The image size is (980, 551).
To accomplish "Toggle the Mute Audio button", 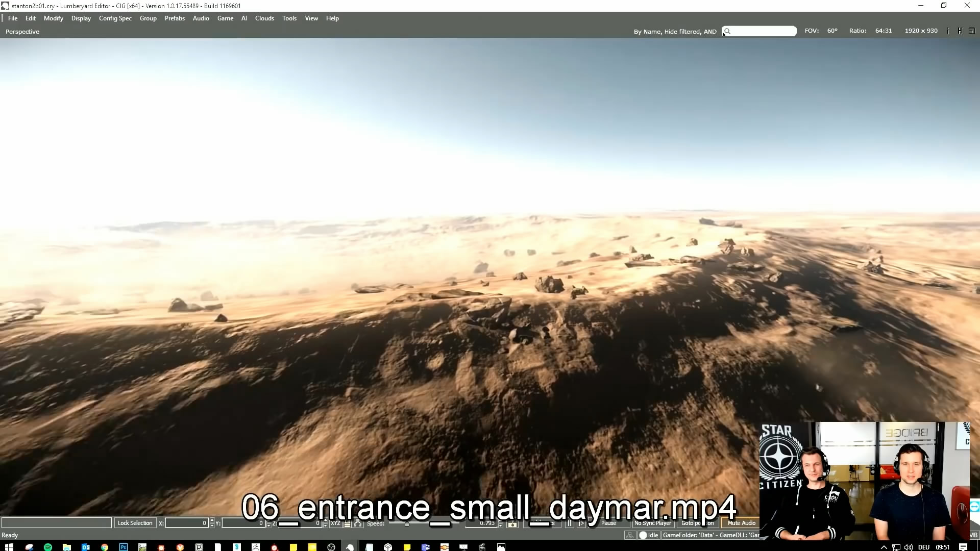I will (x=741, y=523).
